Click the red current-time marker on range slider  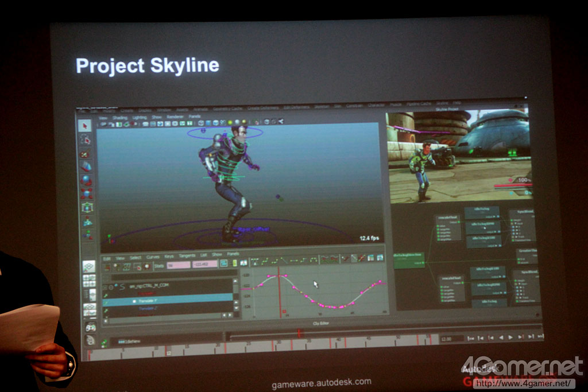299,333
